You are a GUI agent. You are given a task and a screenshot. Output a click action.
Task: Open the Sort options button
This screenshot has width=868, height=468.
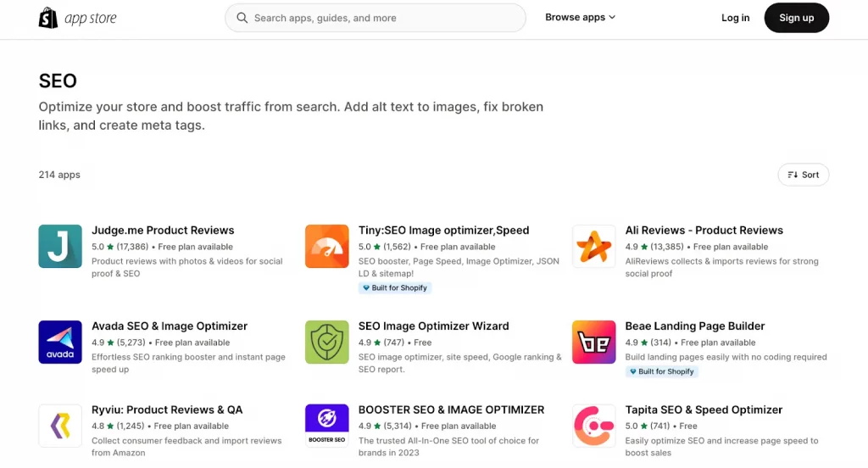click(804, 175)
